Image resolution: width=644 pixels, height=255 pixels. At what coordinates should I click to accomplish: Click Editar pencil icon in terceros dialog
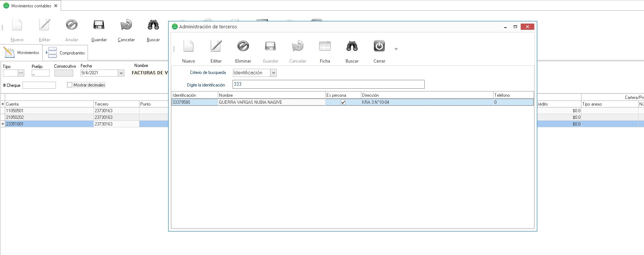[x=216, y=46]
